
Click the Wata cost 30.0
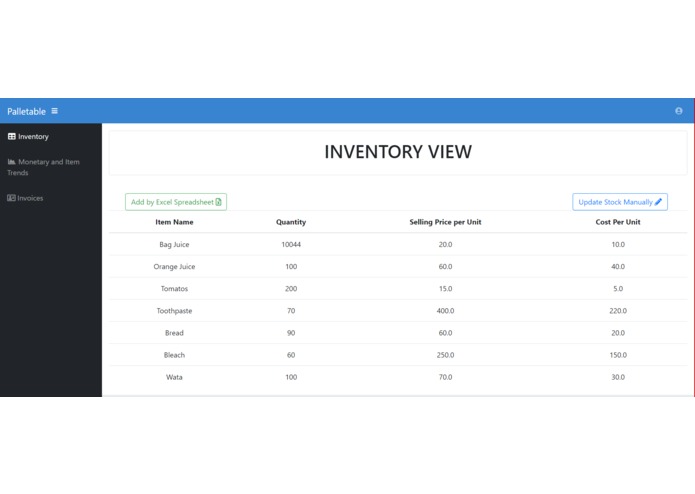coord(618,377)
